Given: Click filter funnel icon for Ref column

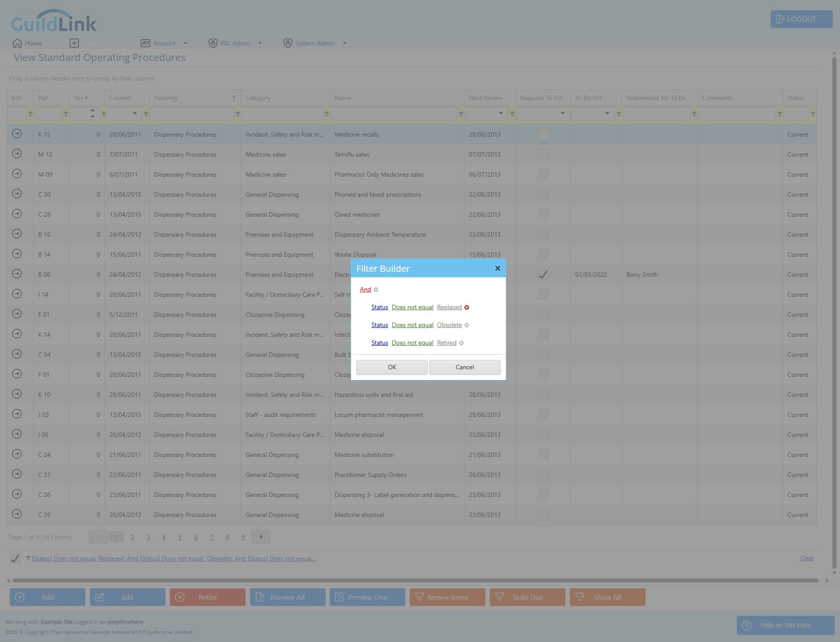Looking at the screenshot, I should click(x=66, y=114).
